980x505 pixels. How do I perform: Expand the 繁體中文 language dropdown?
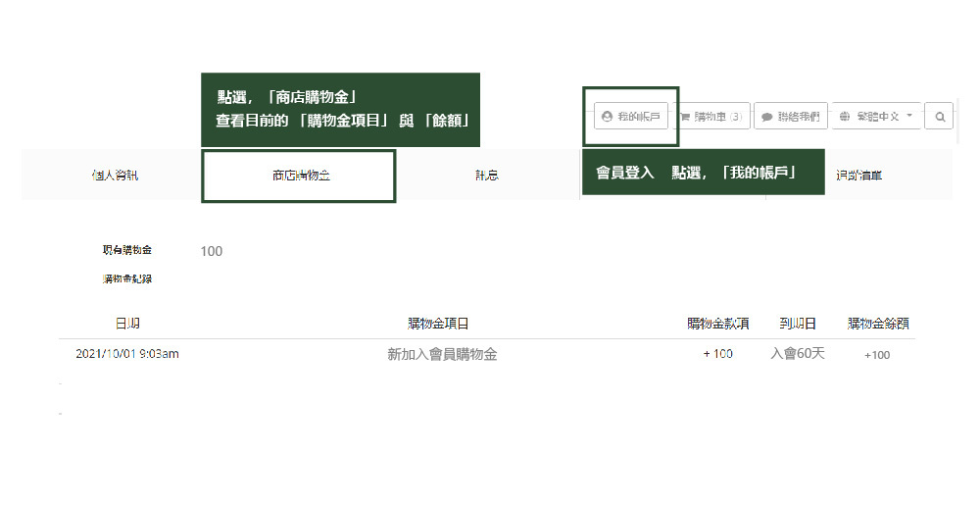pos(876,117)
